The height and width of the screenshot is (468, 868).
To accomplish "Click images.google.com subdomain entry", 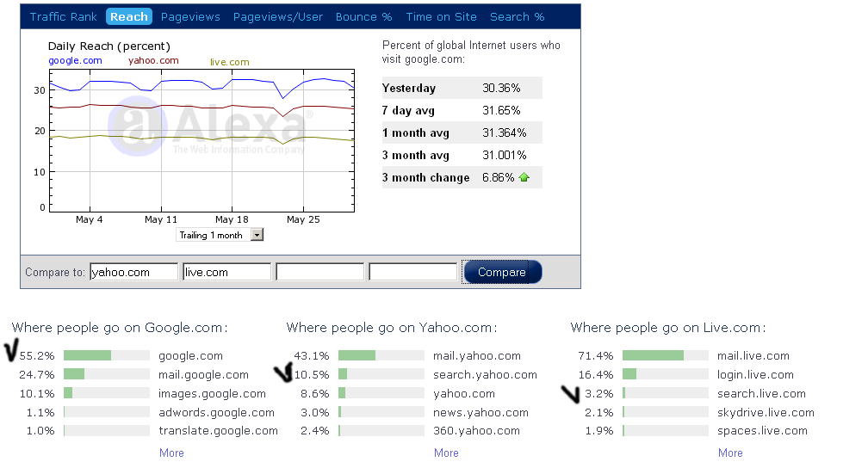I will [212, 393].
